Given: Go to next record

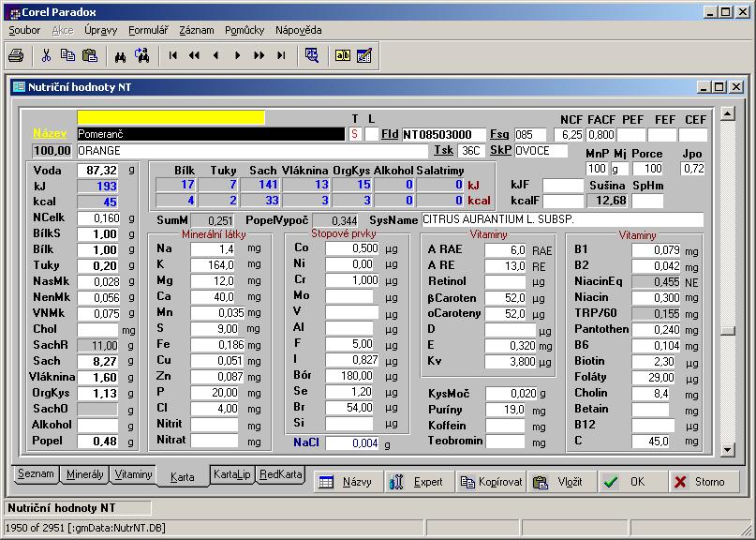Looking at the screenshot, I should click(237, 55).
